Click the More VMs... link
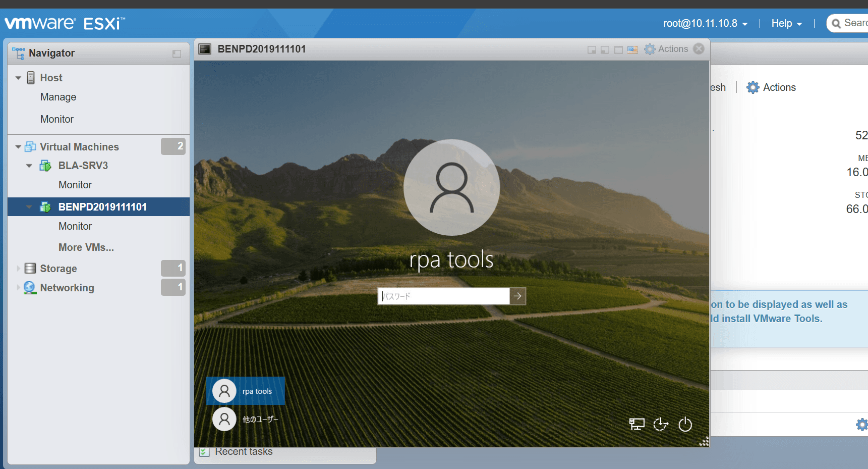The image size is (868, 469). click(86, 247)
